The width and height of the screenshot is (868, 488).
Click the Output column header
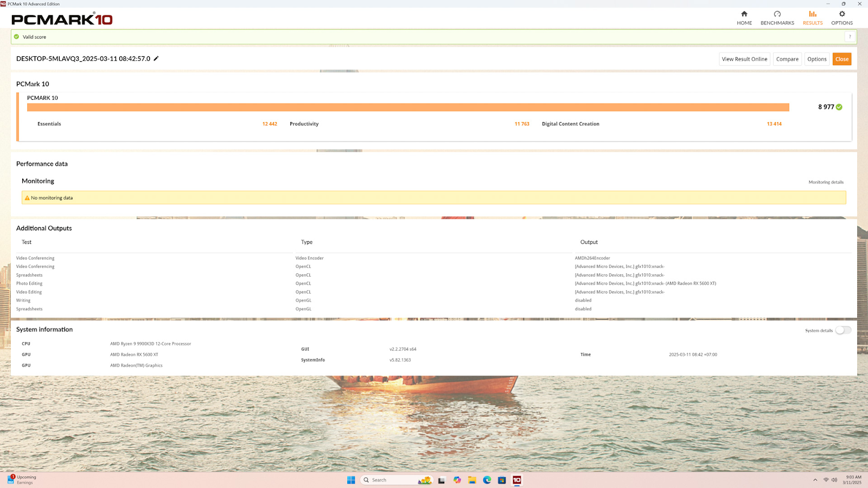click(x=589, y=242)
